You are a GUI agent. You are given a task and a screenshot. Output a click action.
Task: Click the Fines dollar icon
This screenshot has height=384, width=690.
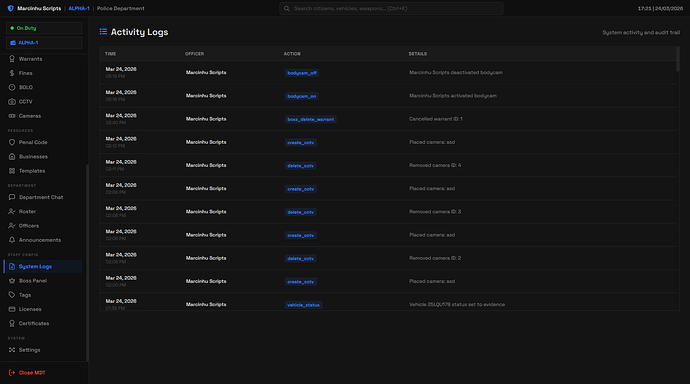[x=12, y=73]
